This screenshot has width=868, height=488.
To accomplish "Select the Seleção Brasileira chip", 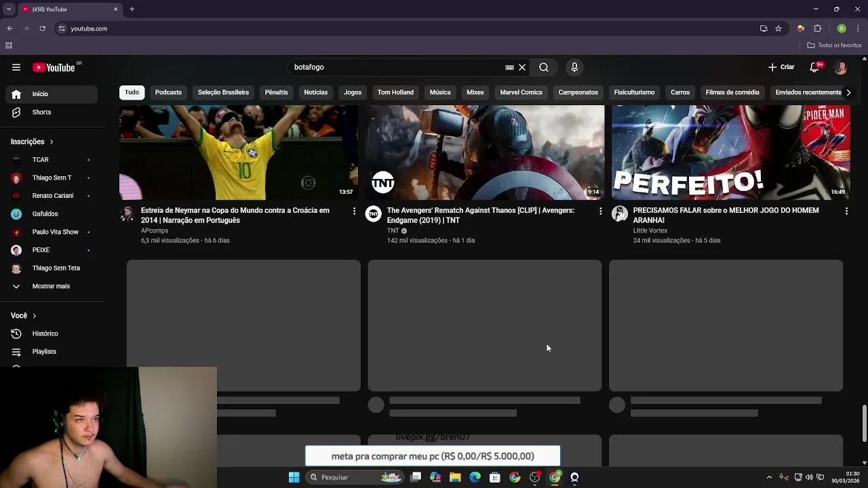I will (223, 92).
